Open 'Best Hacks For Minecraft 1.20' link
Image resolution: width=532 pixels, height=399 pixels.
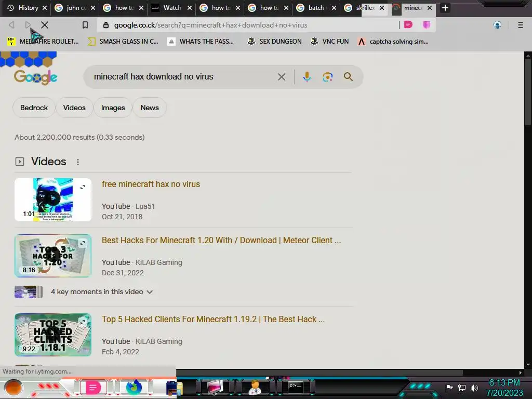click(x=221, y=240)
